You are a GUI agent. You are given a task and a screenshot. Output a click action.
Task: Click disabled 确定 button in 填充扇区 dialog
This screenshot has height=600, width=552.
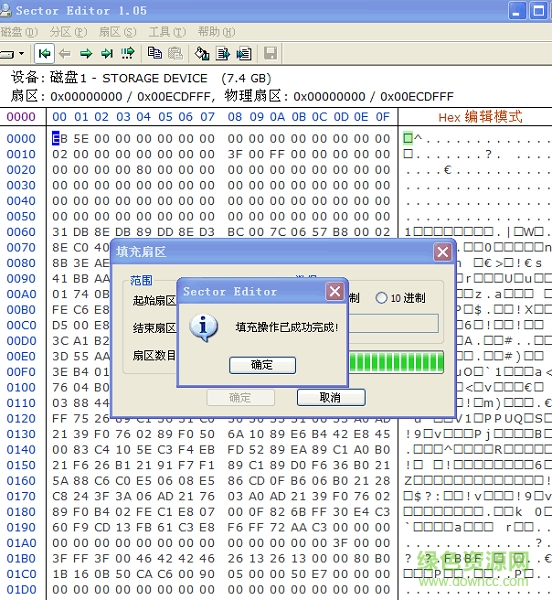(x=240, y=397)
